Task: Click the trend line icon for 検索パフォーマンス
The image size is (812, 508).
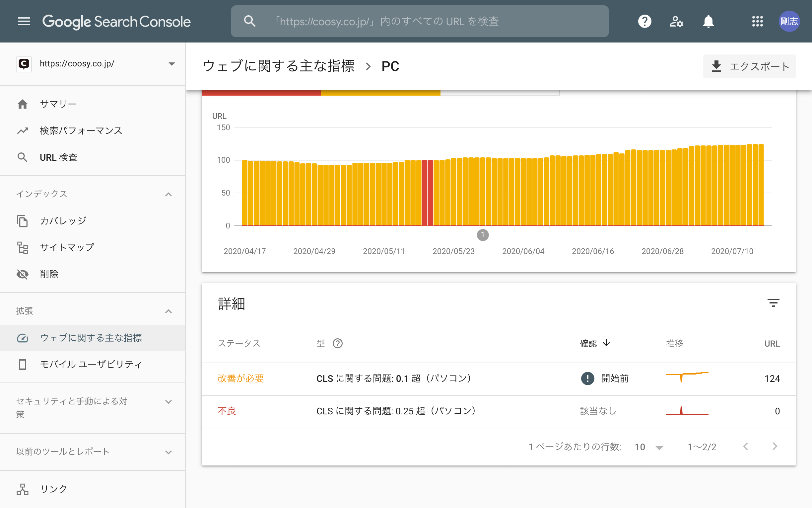Action: pyautogui.click(x=23, y=131)
